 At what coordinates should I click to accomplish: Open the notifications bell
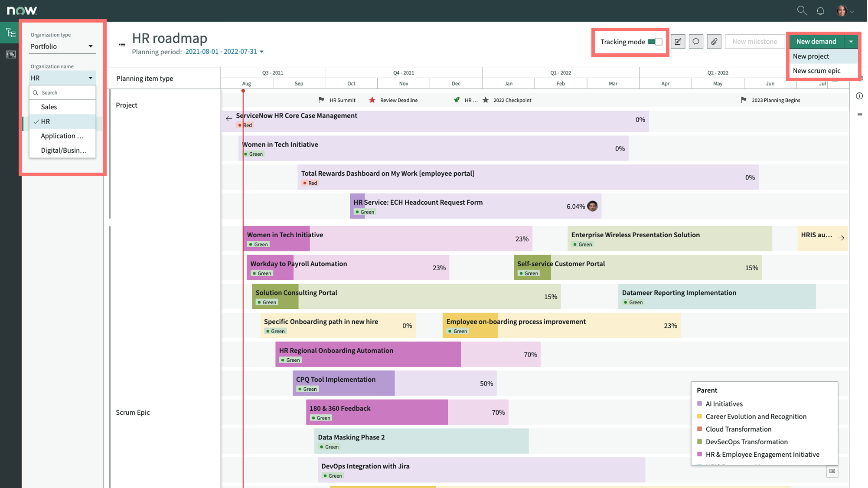pyautogui.click(x=820, y=11)
